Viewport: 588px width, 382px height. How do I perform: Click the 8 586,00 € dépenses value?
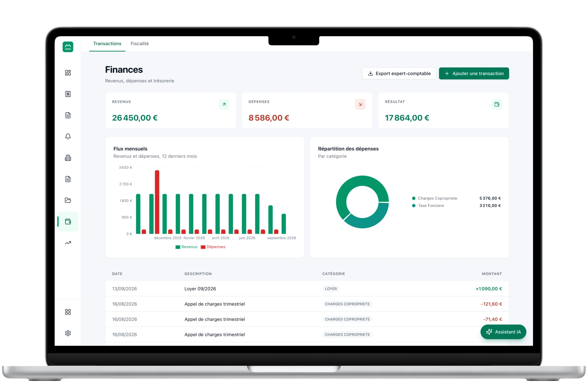(x=269, y=118)
